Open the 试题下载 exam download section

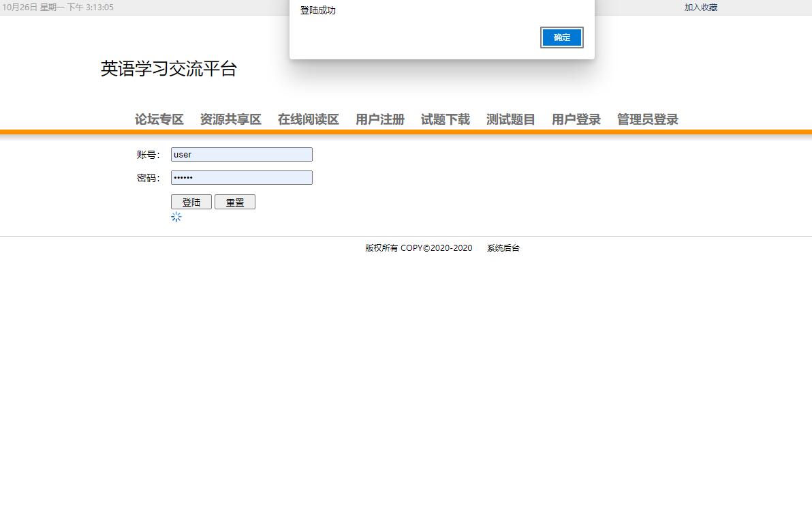click(x=445, y=119)
